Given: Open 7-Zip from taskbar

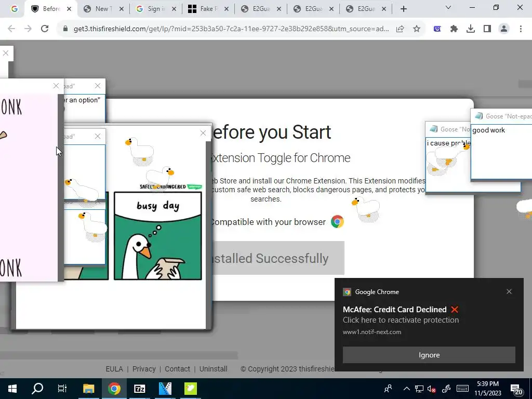Looking at the screenshot, I should (139, 389).
